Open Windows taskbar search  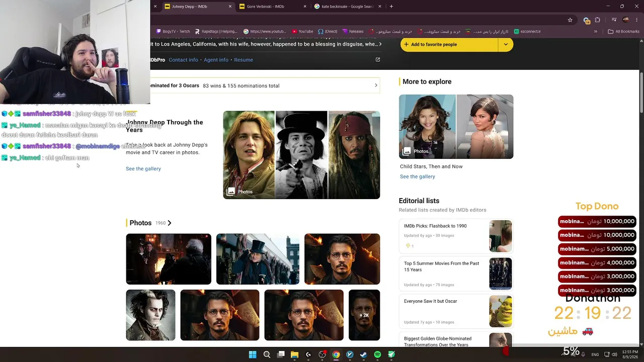[x=267, y=354]
